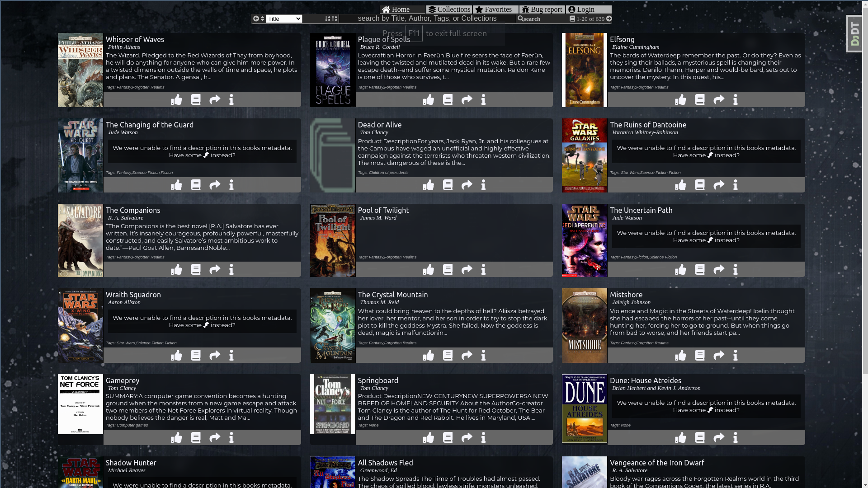Open The Crystal Mountain cover thumbnail
Viewport: 868px width, 488px height.
[333, 326]
